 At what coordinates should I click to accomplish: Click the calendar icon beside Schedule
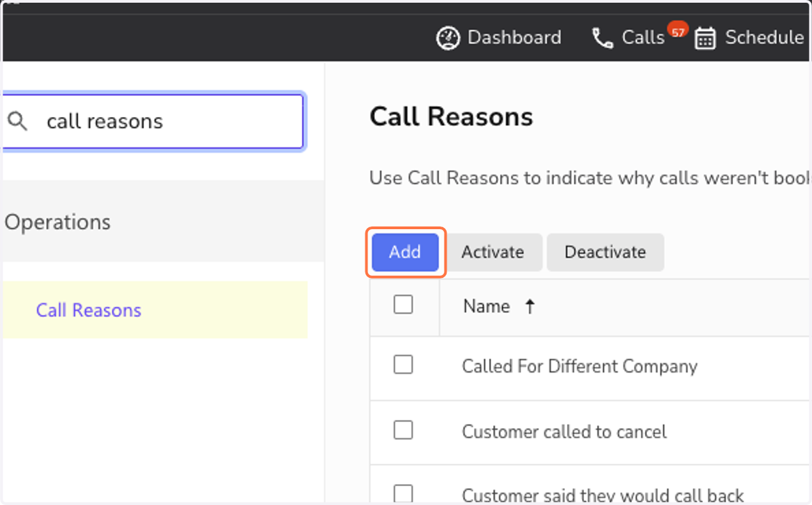point(705,38)
